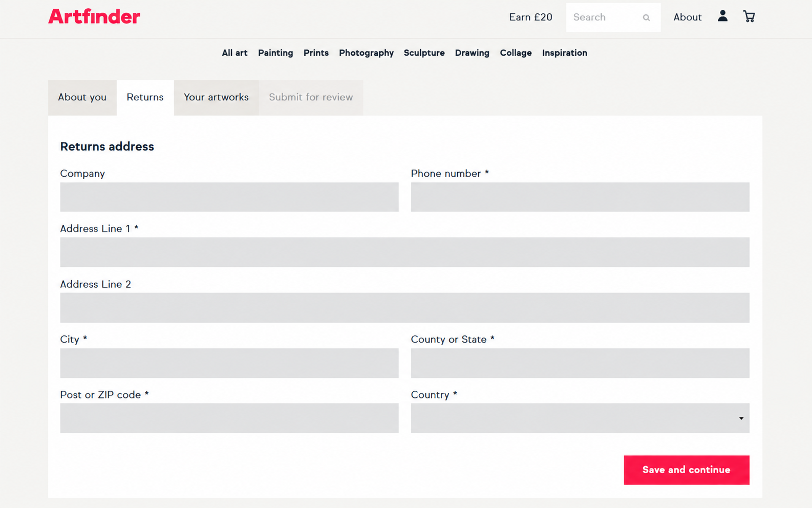The image size is (812, 508).
Task: Expand the Country dropdown
Action: click(580, 418)
